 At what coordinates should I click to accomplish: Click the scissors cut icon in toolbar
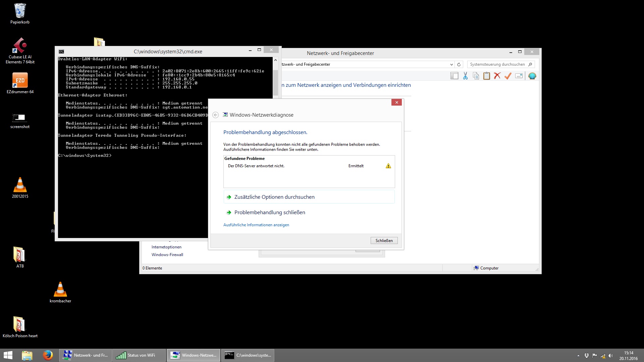point(465,76)
